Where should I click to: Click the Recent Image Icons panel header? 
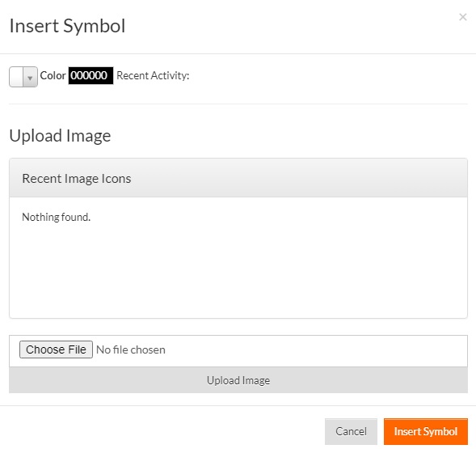tap(238, 178)
